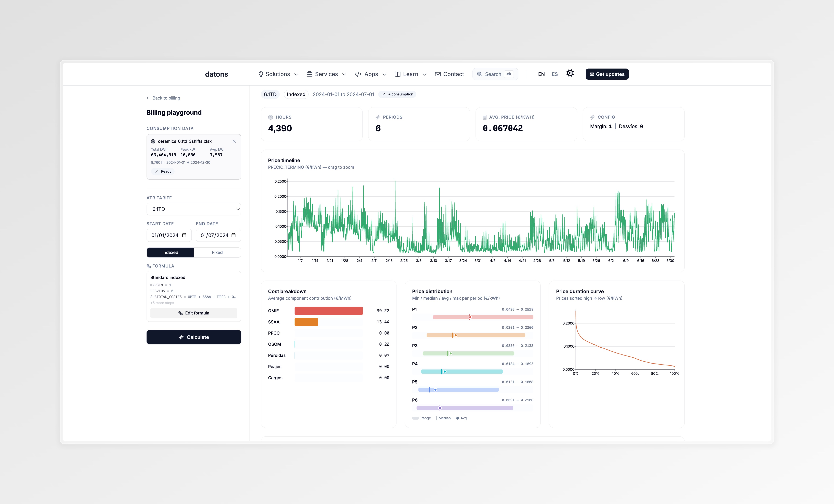
Task: Click the settings gear in the top bar
Action: 570,73
